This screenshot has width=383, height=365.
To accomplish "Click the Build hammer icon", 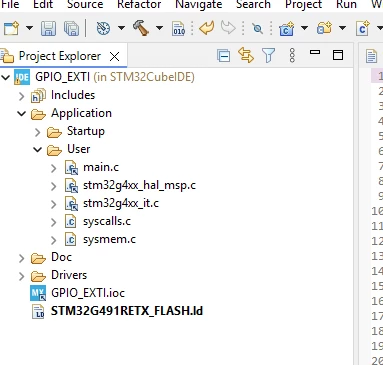I will [141, 28].
